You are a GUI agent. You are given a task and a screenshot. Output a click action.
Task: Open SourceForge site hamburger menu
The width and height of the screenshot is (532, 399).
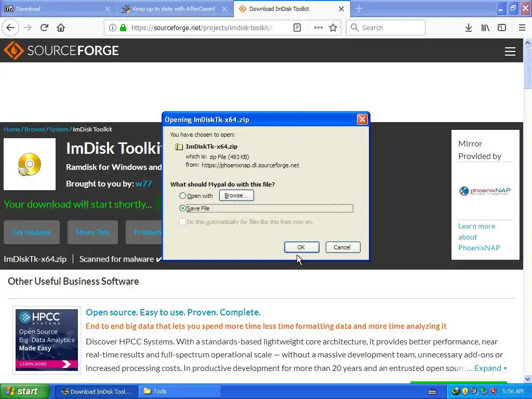(x=510, y=51)
